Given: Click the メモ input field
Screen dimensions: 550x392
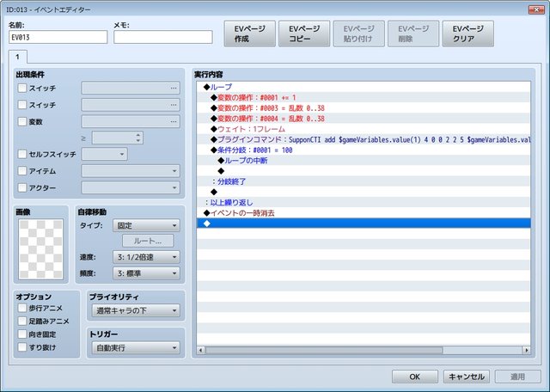Looking at the screenshot, I should (163, 37).
